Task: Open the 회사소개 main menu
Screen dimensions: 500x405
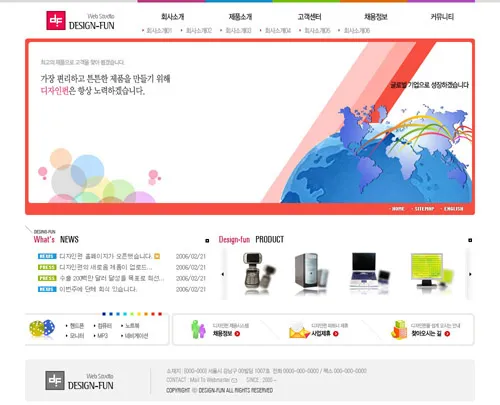Action: (x=173, y=17)
